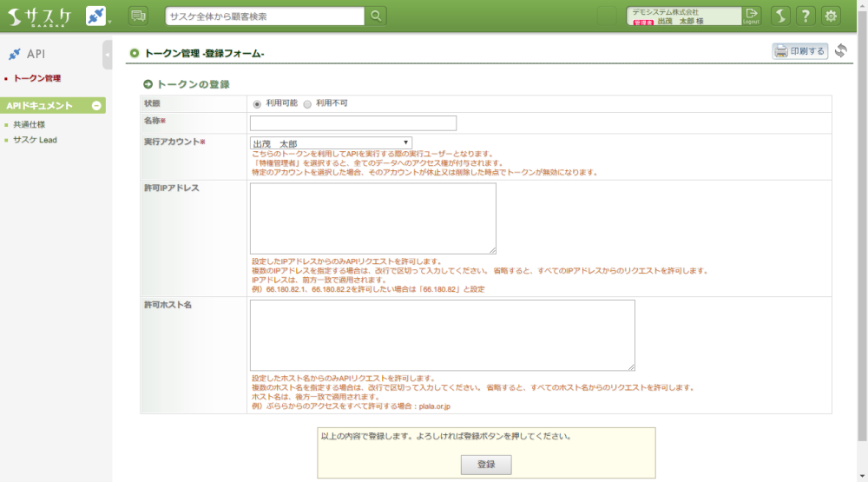This screenshot has width=868, height=482.
Task: Click the サスケ Saaske logo
Action: click(41, 16)
